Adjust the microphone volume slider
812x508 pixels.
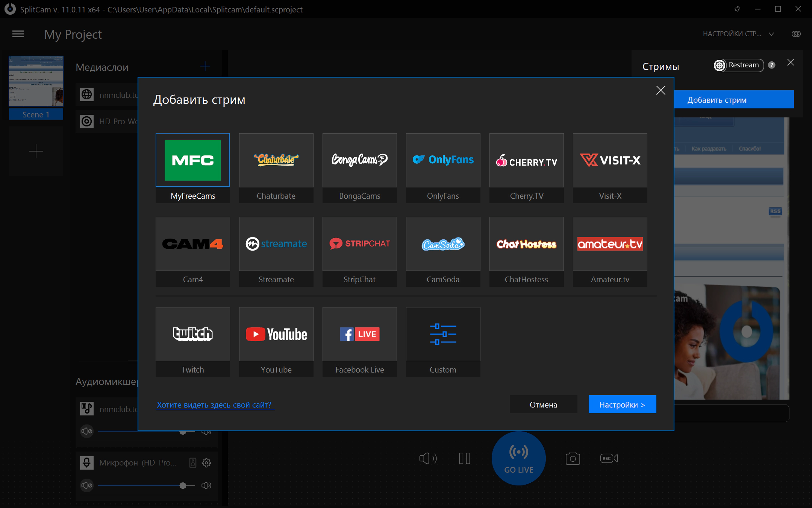coord(147,485)
